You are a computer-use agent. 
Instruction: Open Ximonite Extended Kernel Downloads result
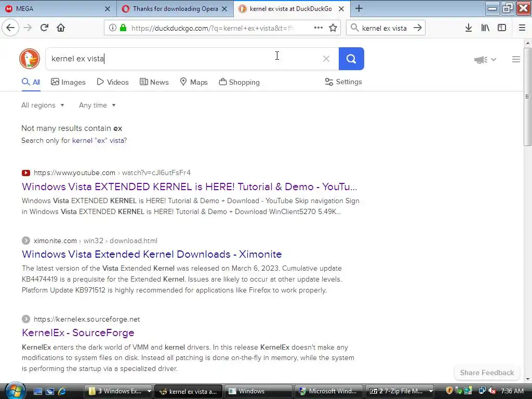152,254
